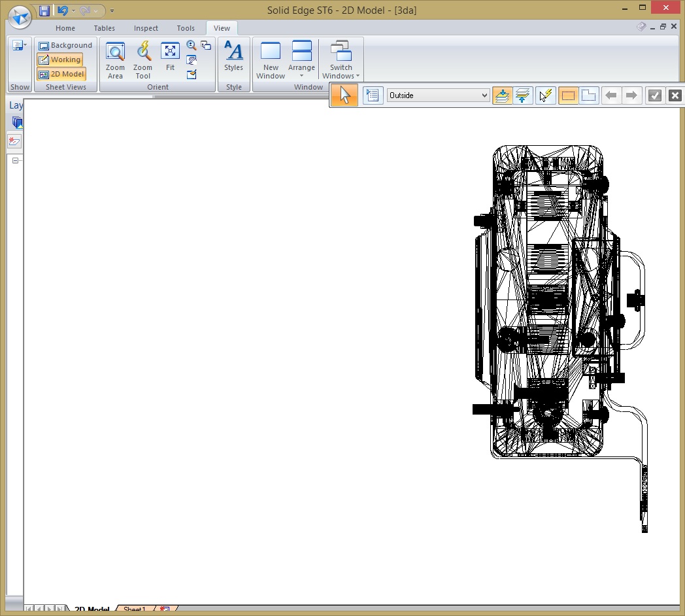Undo the last action
Viewport: 685px width, 616px height.
tap(63, 10)
